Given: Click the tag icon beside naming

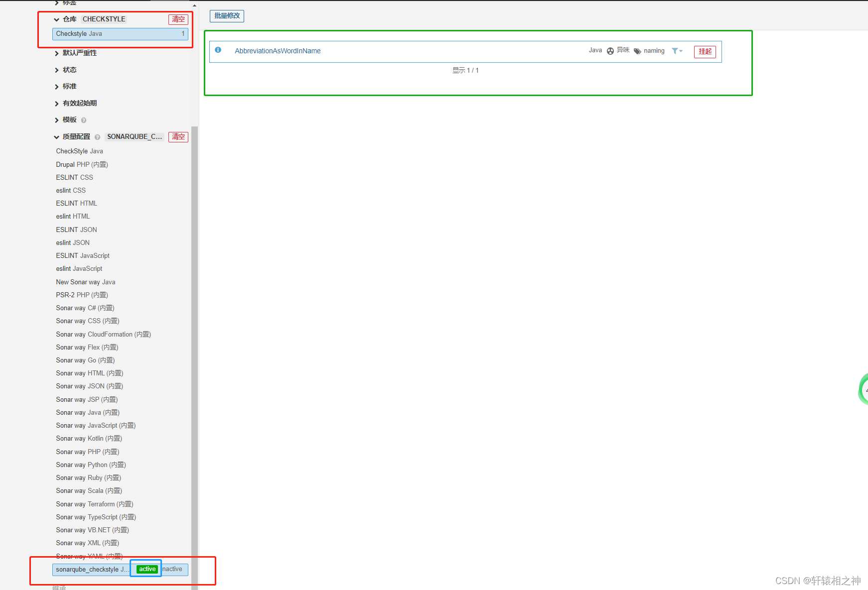Looking at the screenshot, I should coord(637,51).
